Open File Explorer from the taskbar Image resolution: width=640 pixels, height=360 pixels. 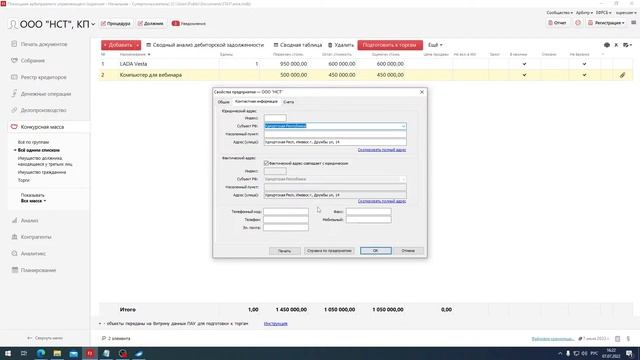pyautogui.click(x=57, y=353)
